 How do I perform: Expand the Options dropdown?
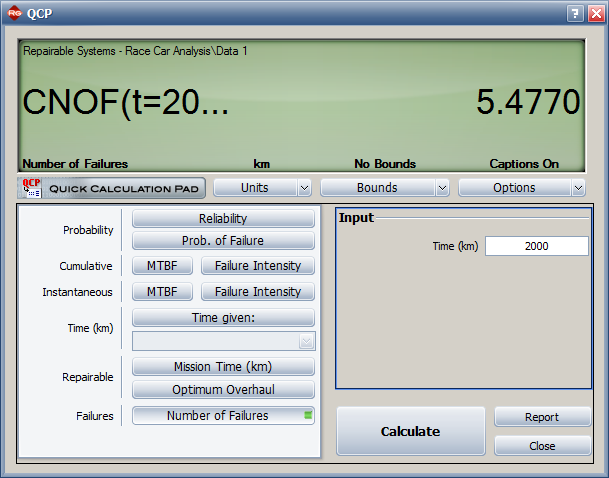point(521,188)
